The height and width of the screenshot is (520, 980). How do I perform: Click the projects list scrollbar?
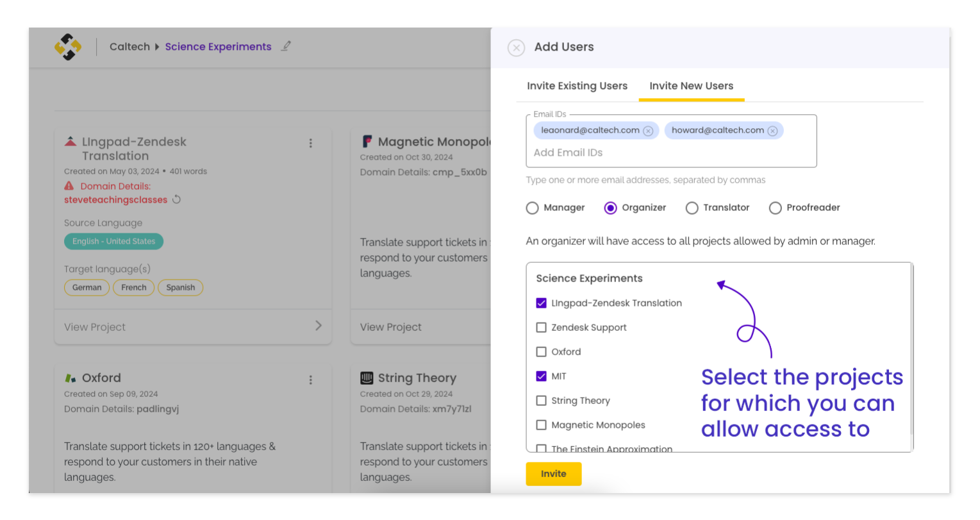[x=911, y=349]
